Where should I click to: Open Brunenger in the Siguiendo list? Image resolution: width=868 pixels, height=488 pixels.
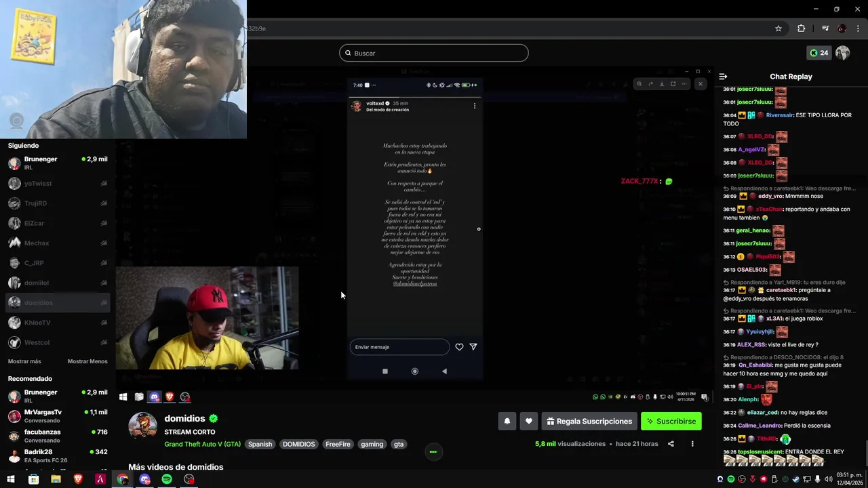[x=58, y=163]
